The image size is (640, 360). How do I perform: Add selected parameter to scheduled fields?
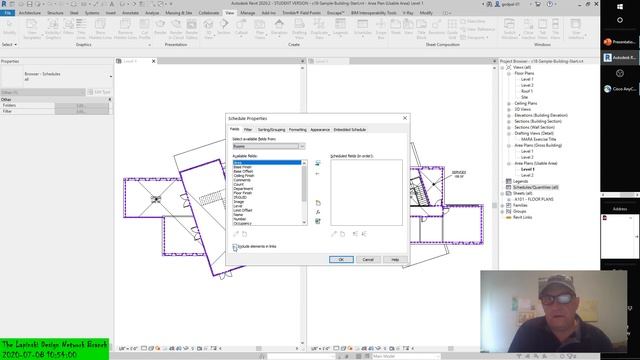coord(318,163)
